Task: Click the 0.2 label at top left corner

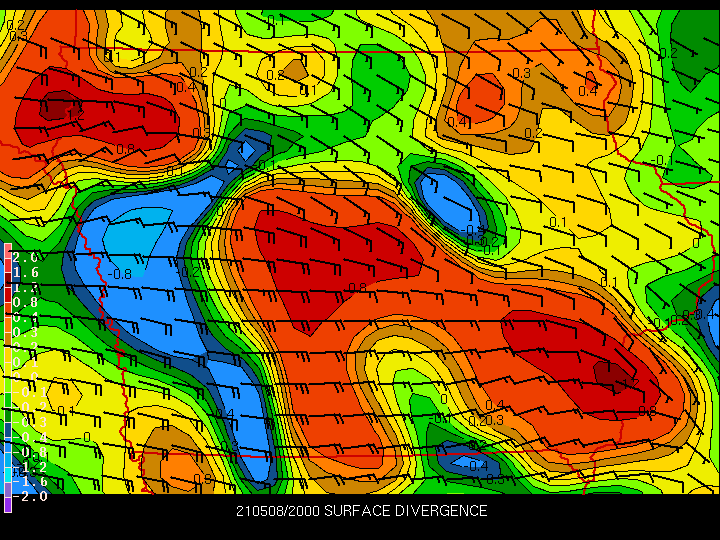Action: (15, 24)
